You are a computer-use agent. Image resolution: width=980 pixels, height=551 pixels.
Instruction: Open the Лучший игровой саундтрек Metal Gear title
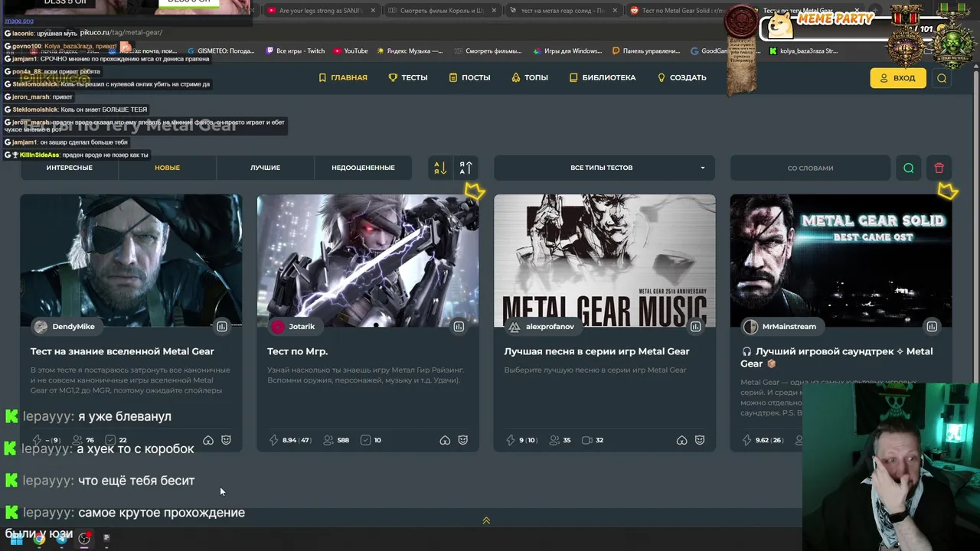click(x=837, y=357)
